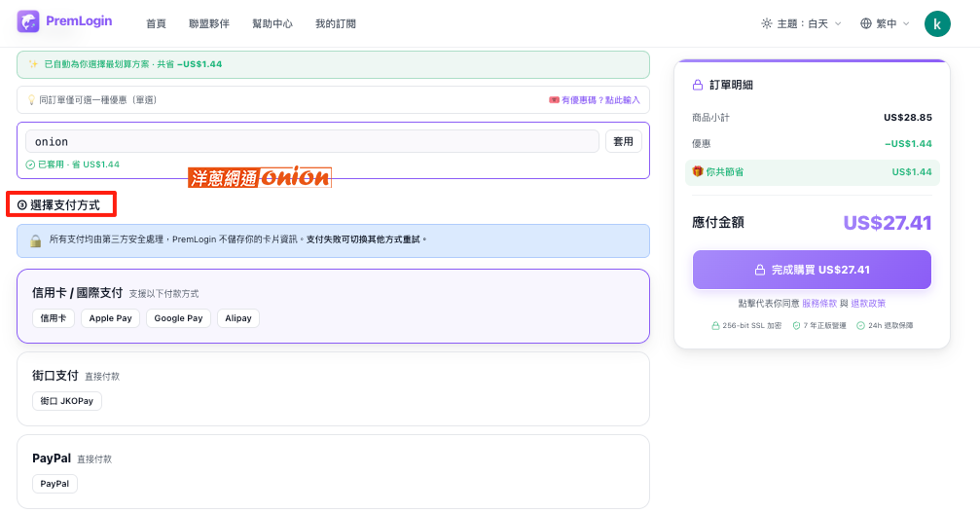Click the 優惠 −US$1.44 discount value
The width and height of the screenshot is (980, 513).
(x=908, y=144)
